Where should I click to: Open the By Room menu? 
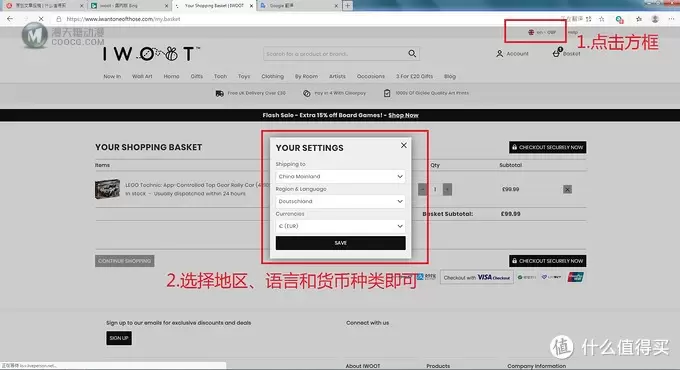click(306, 76)
